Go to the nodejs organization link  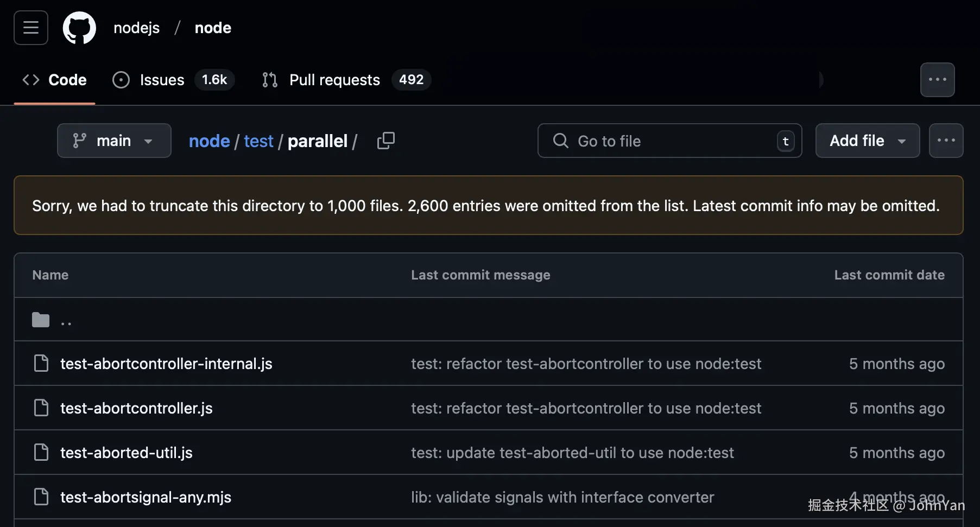coord(136,28)
